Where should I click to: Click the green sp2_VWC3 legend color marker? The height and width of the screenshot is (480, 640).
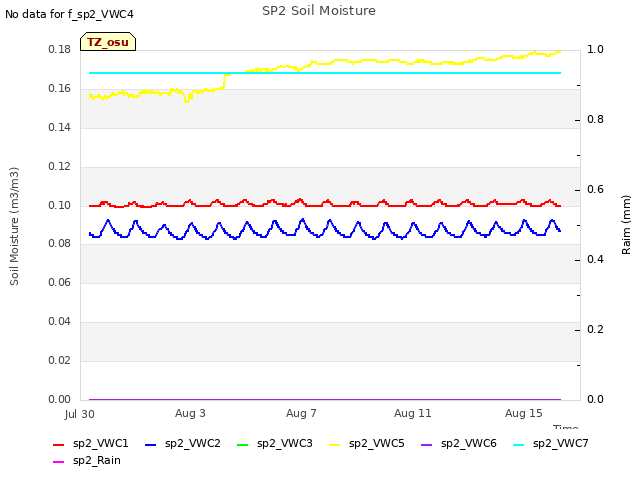(x=242, y=444)
